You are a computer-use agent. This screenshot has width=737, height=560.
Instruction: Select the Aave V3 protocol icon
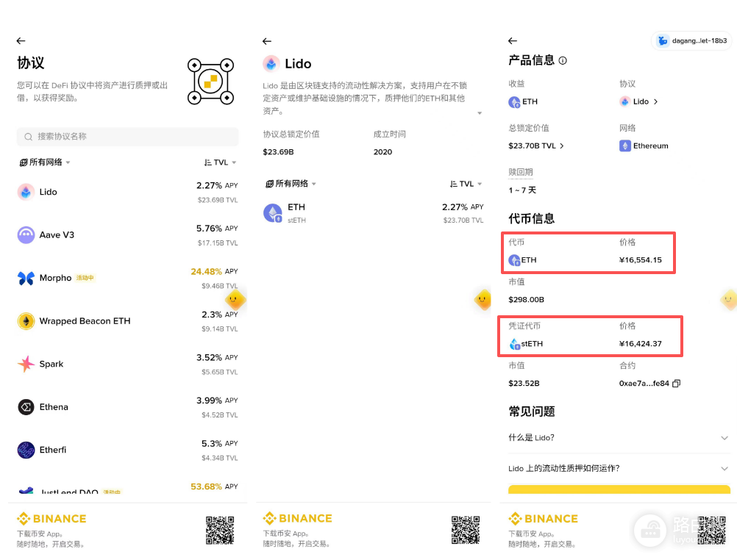coord(26,235)
